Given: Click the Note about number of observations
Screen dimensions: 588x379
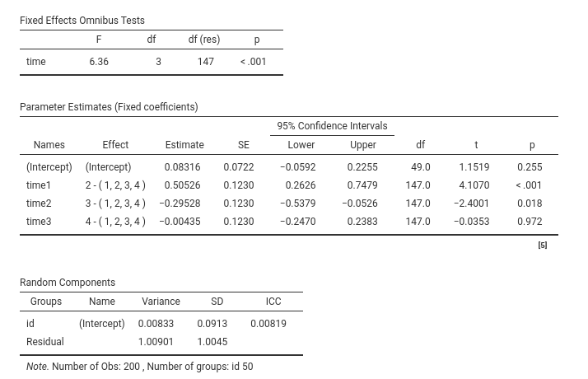Looking at the screenshot, I should point(140,367).
